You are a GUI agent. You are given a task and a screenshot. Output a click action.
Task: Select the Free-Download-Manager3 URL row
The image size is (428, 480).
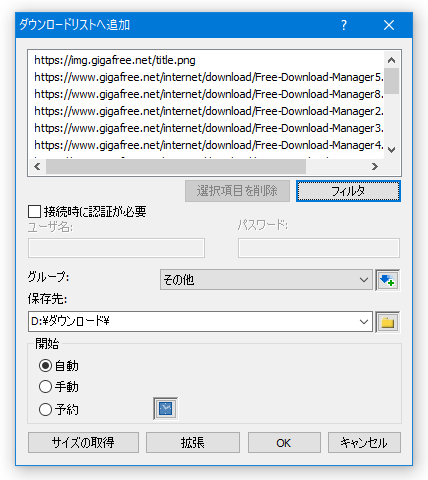pyautogui.click(x=209, y=128)
